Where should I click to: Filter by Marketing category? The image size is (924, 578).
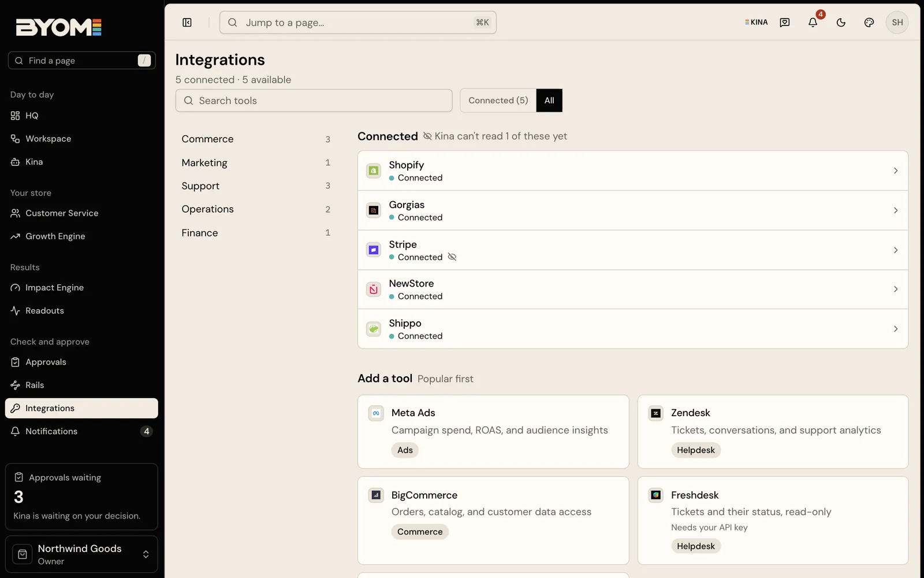point(256,162)
